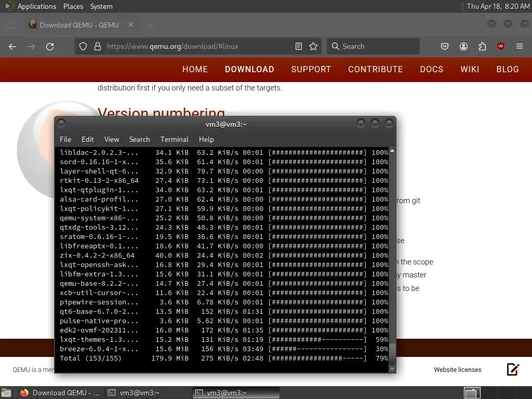The width and height of the screenshot is (532, 399).
Task: Open the Extensions puzzle icon
Action: [482, 46]
